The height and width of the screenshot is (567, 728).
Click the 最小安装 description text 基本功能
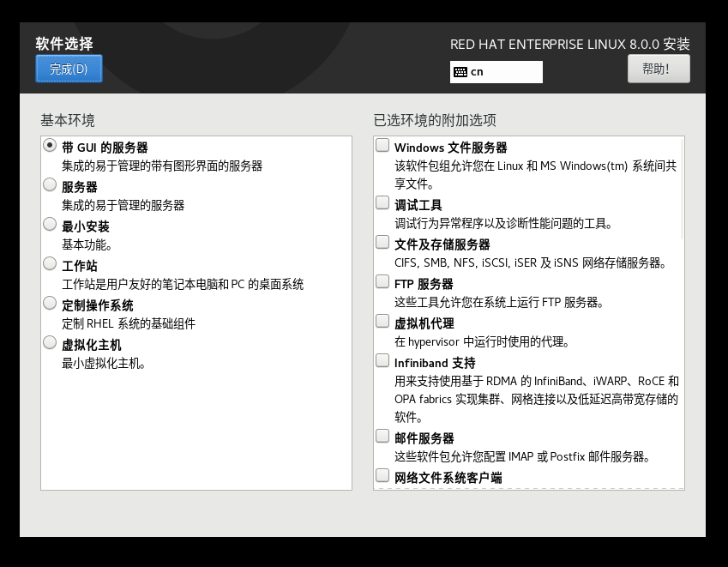tap(86, 244)
